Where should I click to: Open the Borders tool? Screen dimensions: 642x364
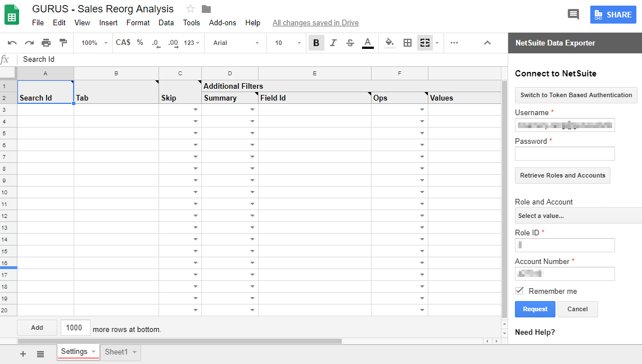point(407,42)
